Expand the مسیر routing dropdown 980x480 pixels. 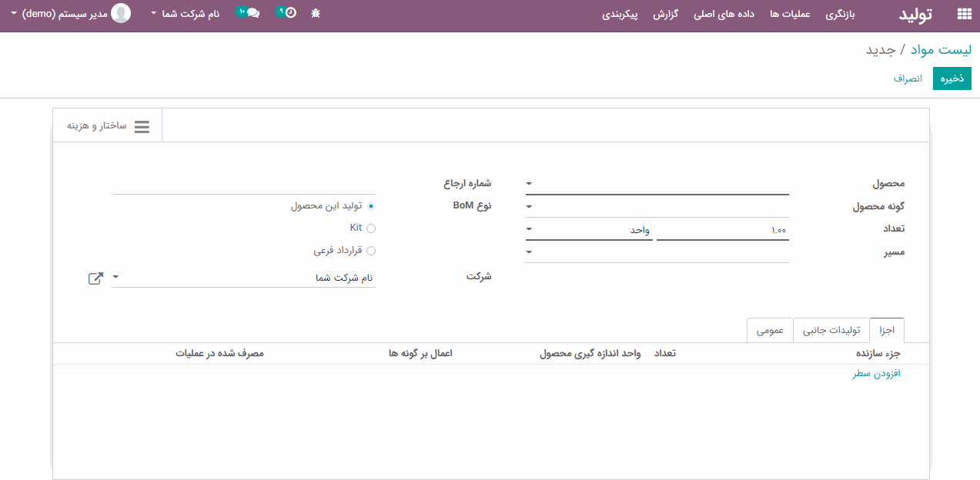(529, 252)
